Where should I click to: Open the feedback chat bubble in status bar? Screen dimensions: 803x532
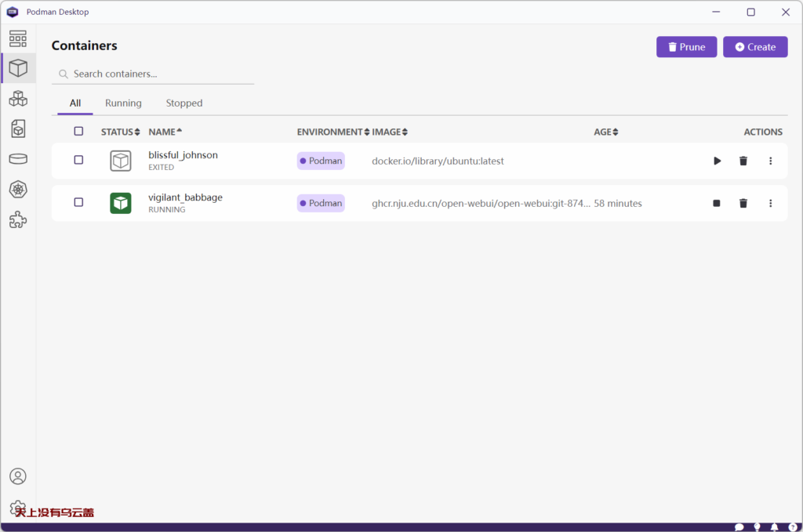click(739, 527)
